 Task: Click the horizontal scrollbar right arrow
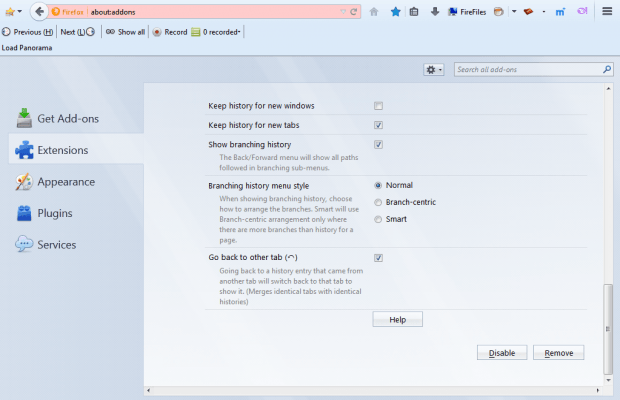click(597, 391)
